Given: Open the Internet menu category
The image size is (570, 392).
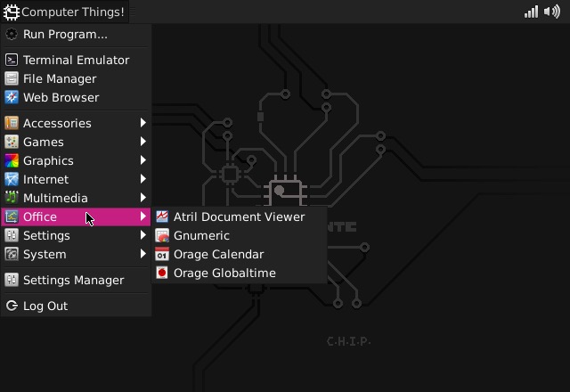Looking at the screenshot, I should (x=45, y=179).
